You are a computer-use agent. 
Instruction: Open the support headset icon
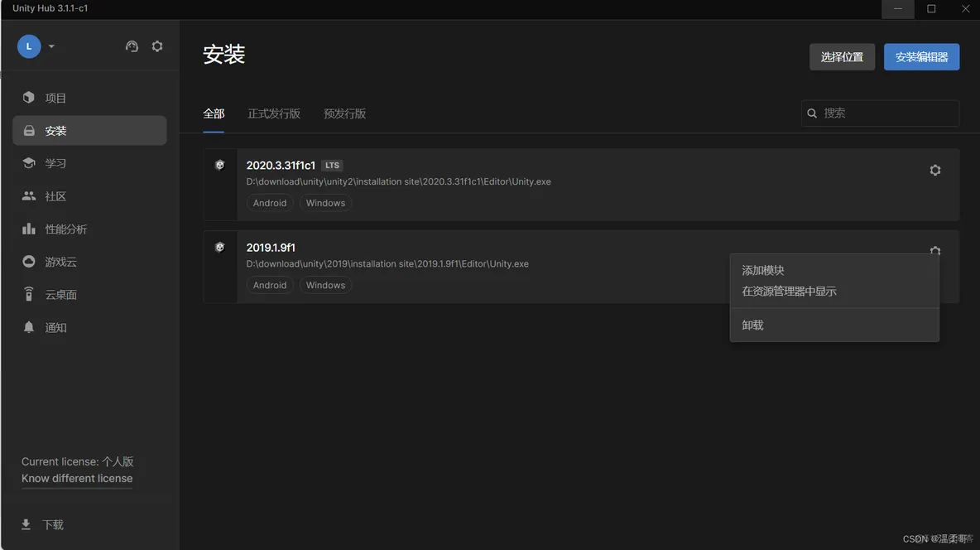click(132, 46)
